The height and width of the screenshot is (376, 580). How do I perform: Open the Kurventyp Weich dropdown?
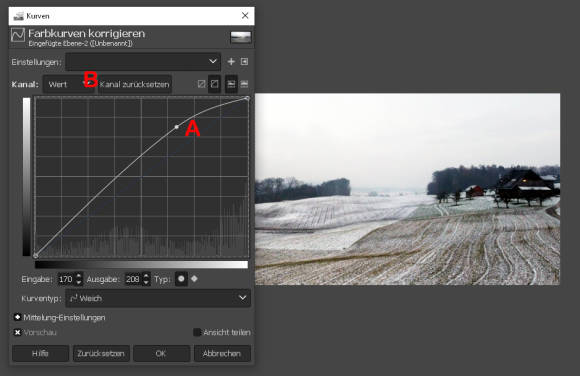point(158,298)
